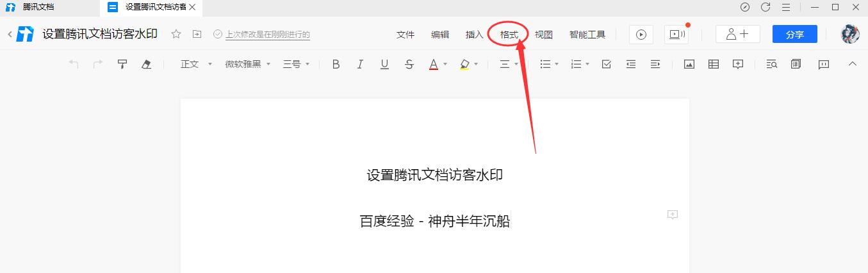Open the 微软雅黑 font dropdown
868x273 pixels.
pyautogui.click(x=248, y=64)
